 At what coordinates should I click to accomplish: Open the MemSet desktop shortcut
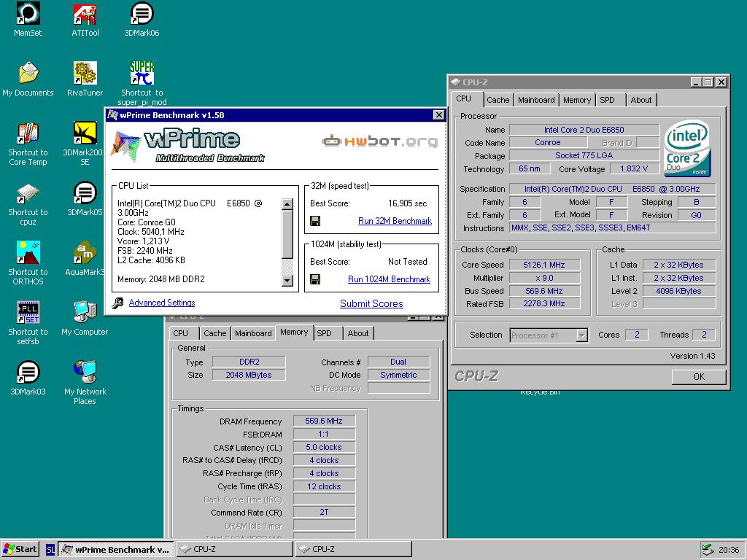(28, 13)
